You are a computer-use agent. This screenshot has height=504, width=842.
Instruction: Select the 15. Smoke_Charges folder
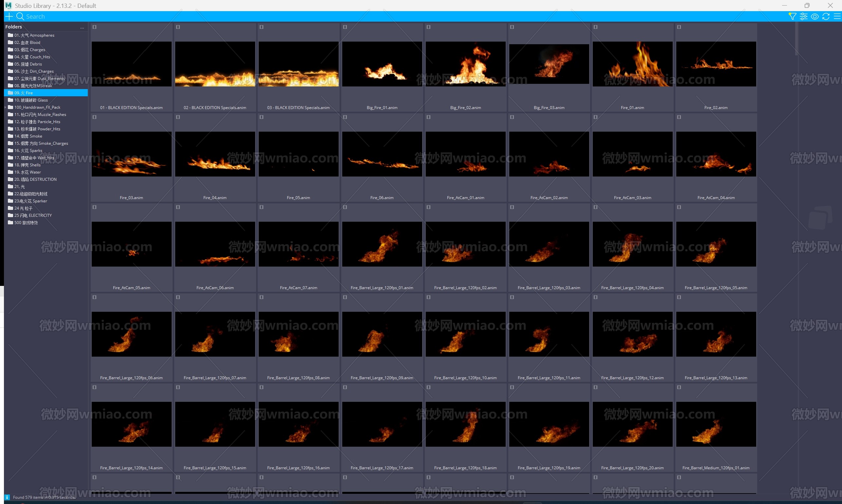46,143
